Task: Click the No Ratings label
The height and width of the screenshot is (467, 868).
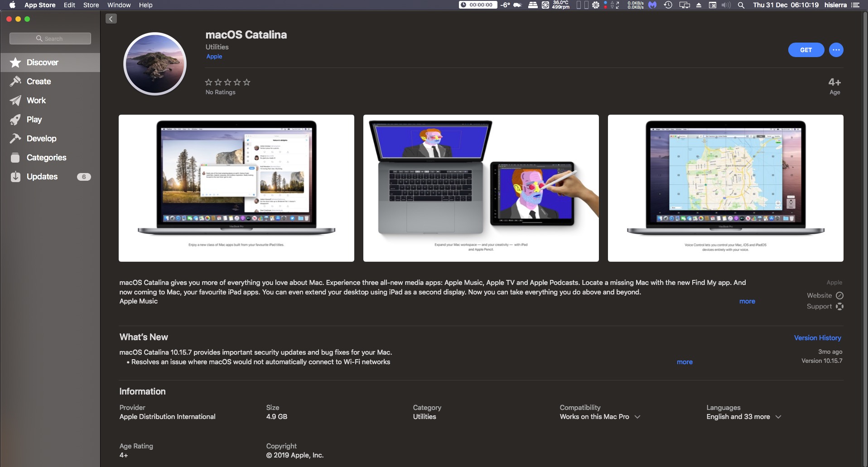Action: pos(221,92)
